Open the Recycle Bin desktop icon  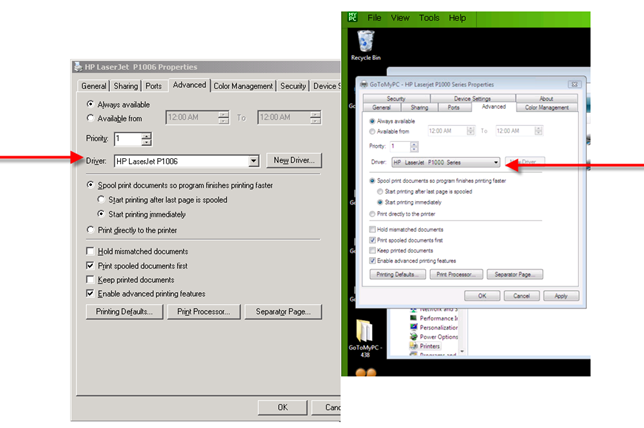click(x=366, y=45)
